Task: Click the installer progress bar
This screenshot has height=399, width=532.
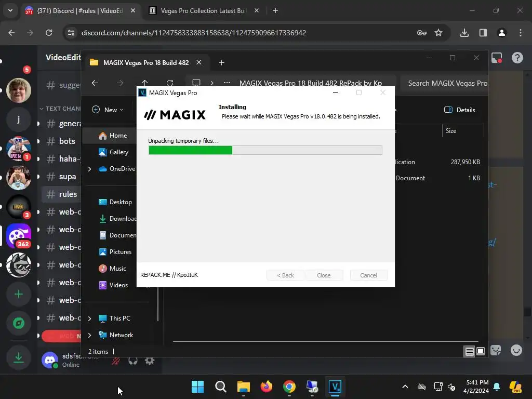Action: click(265, 150)
